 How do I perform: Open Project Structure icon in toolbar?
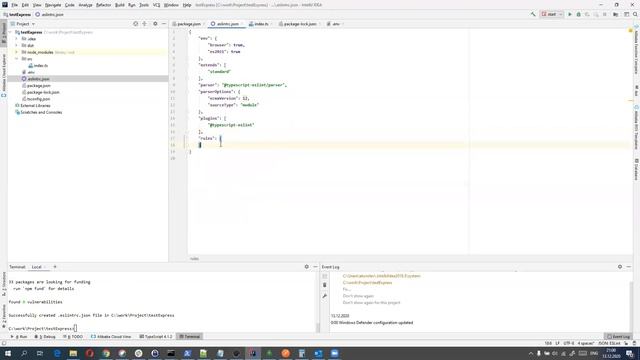(x=616, y=14)
